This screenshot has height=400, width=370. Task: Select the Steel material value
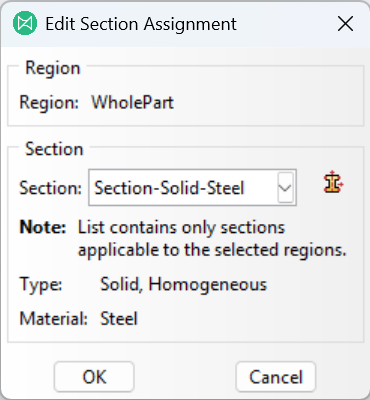click(x=119, y=318)
